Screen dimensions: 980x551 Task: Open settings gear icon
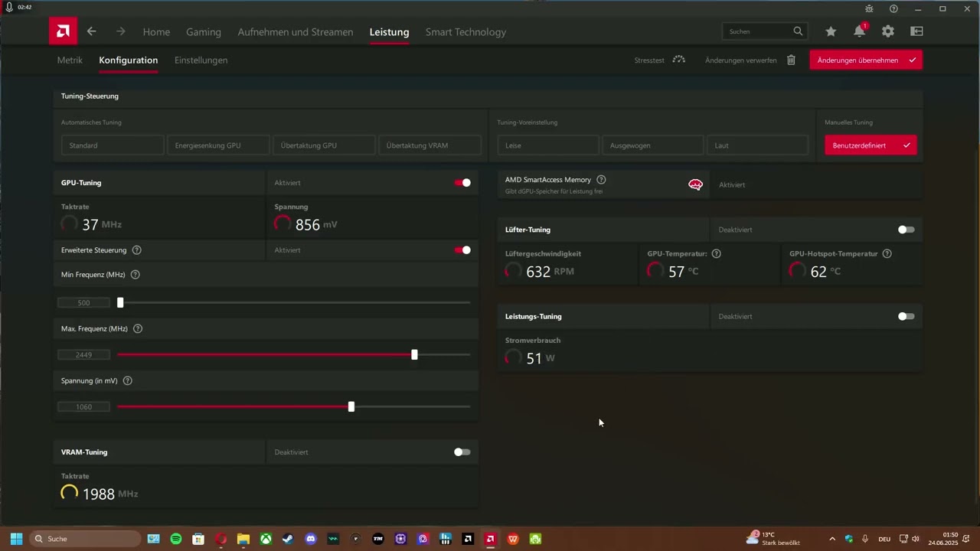888,31
